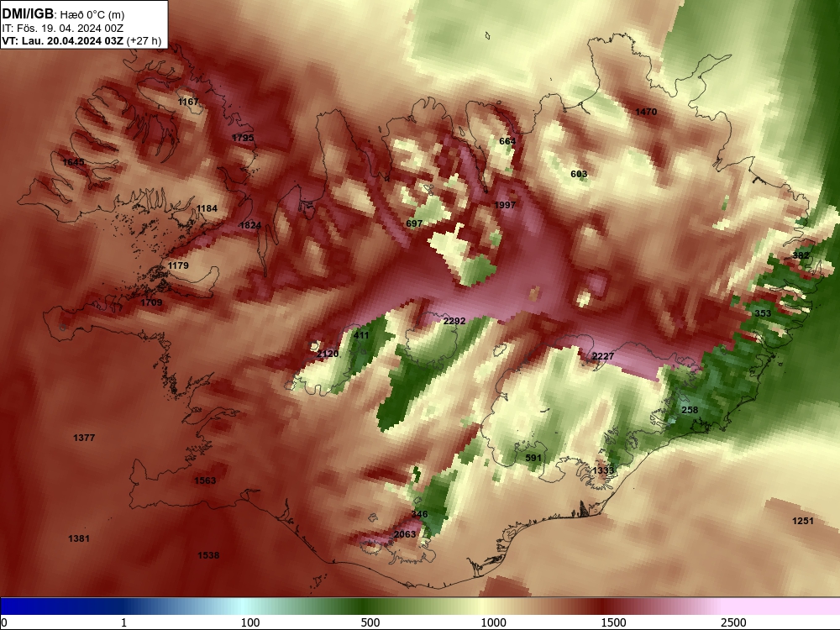The height and width of the screenshot is (630, 840).
Task: Select the 2063 value
Action: pyautogui.click(x=405, y=534)
